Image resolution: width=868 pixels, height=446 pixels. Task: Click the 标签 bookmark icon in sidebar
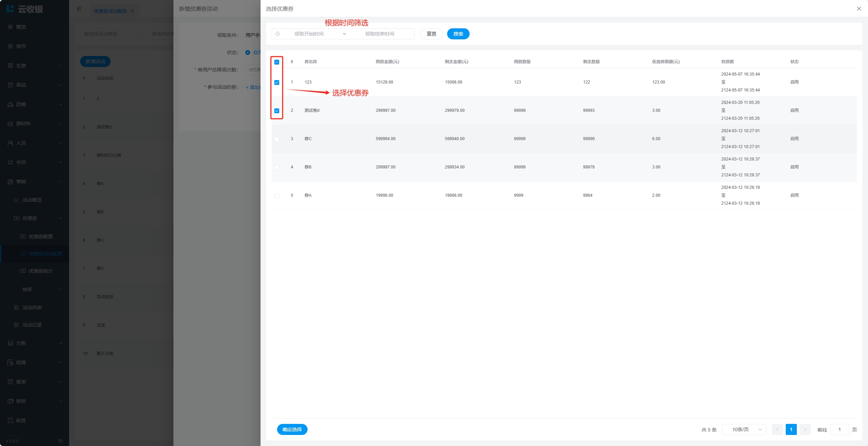[x=10, y=420]
